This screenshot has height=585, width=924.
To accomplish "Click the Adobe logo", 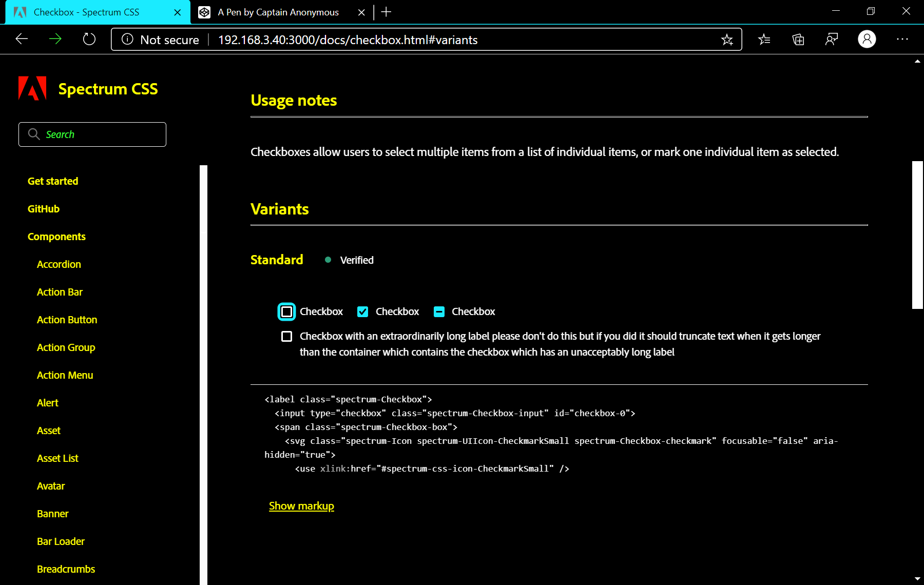I will [x=32, y=88].
